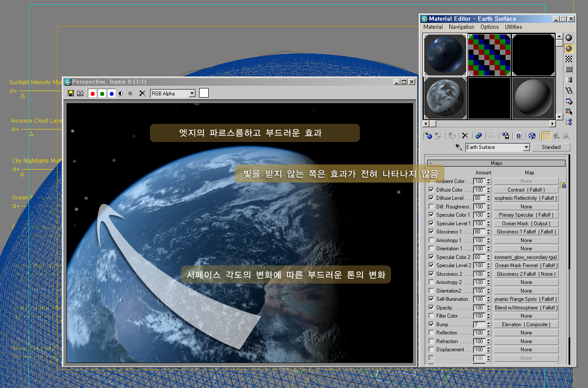Click the Go to Parent icon
The height and width of the screenshot is (388, 588).
(x=556, y=136)
